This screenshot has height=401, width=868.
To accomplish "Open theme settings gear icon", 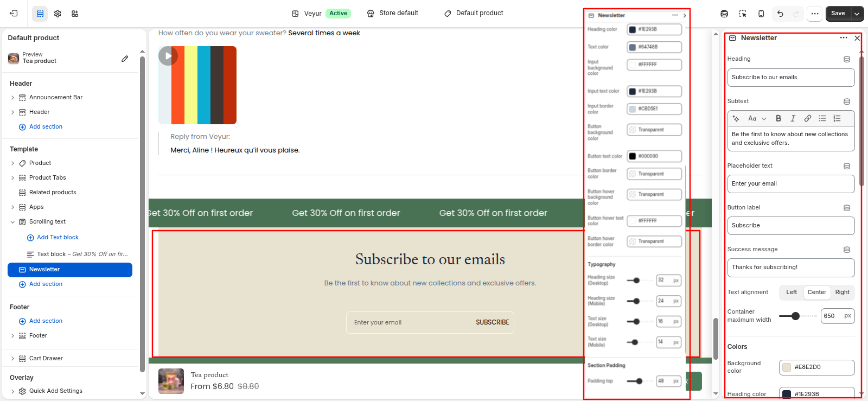I will coord(58,14).
